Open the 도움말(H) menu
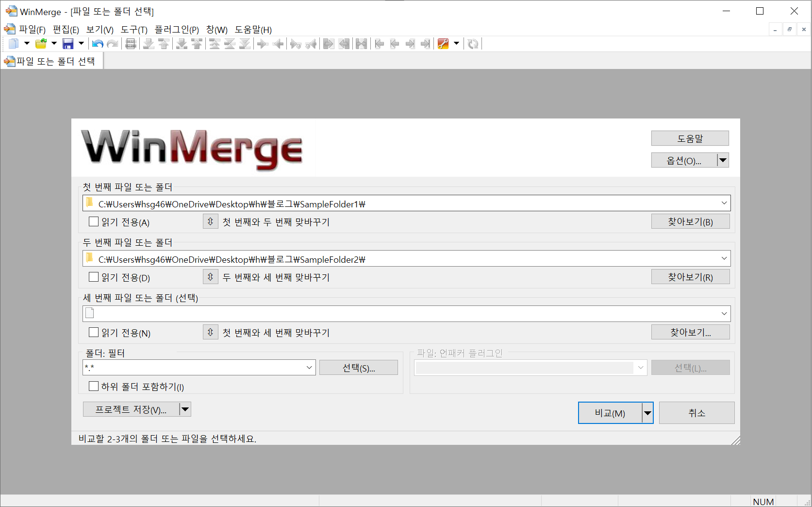The height and width of the screenshot is (507, 812). click(253, 30)
